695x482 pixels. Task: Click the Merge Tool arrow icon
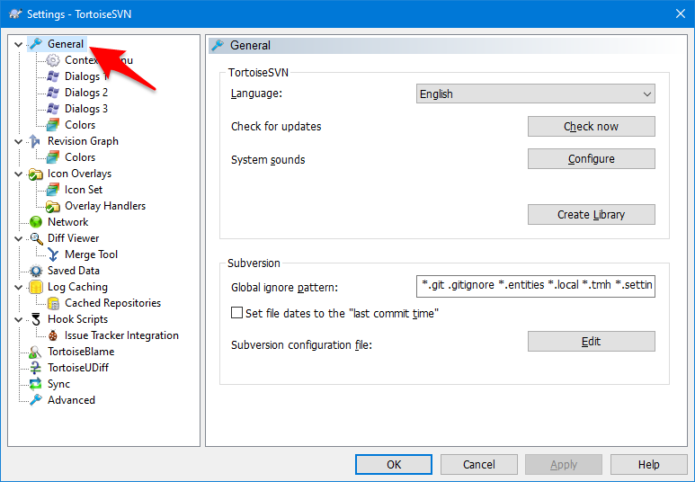(x=53, y=255)
